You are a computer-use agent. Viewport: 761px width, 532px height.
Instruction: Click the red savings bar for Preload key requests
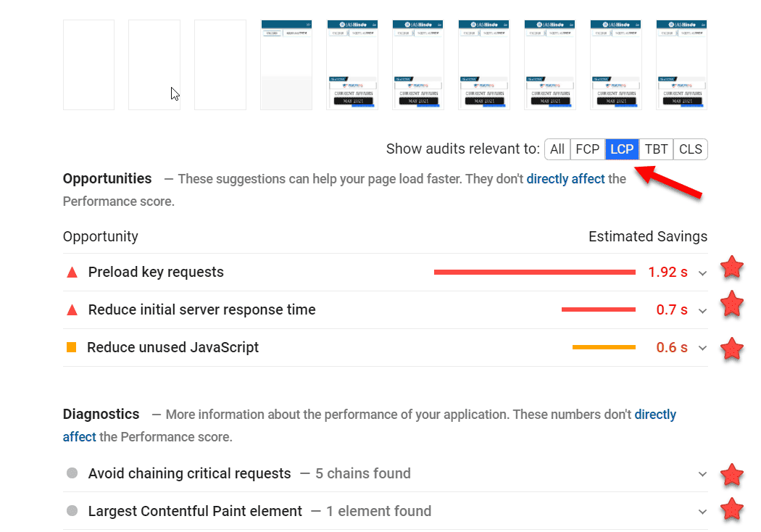pos(535,273)
